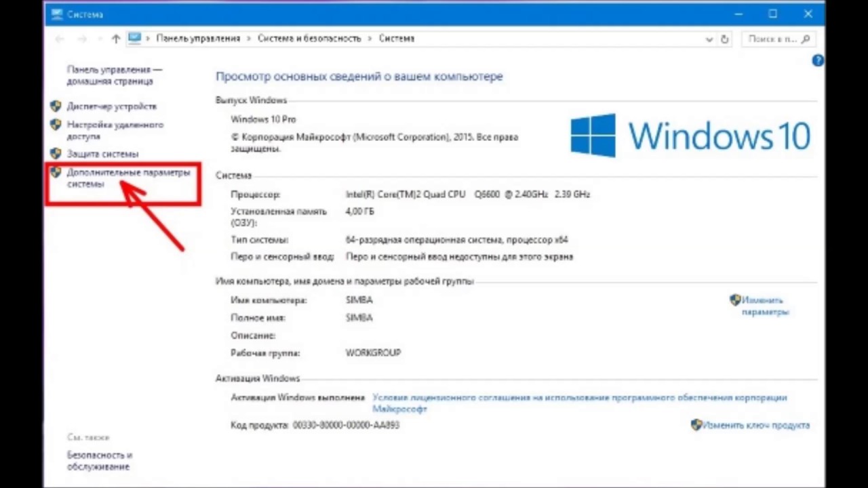Click full name value SIMBA beside Полное имя
The height and width of the screenshot is (488, 868).
[x=359, y=317]
